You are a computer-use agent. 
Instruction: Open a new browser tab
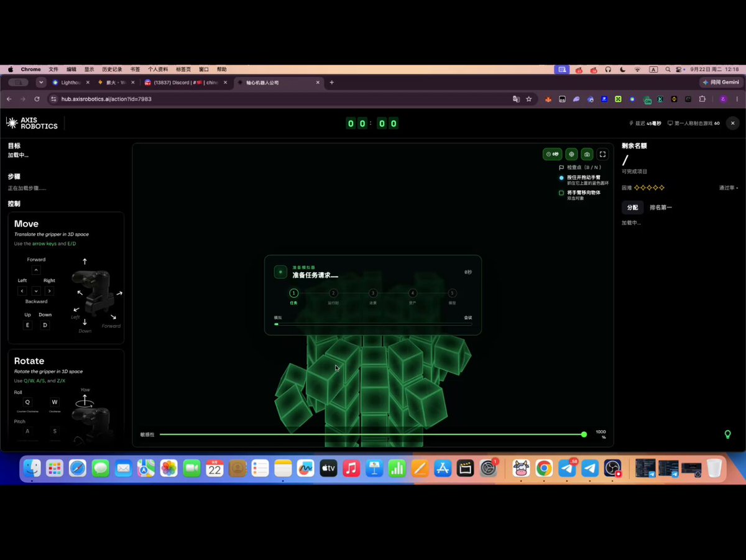[331, 82]
